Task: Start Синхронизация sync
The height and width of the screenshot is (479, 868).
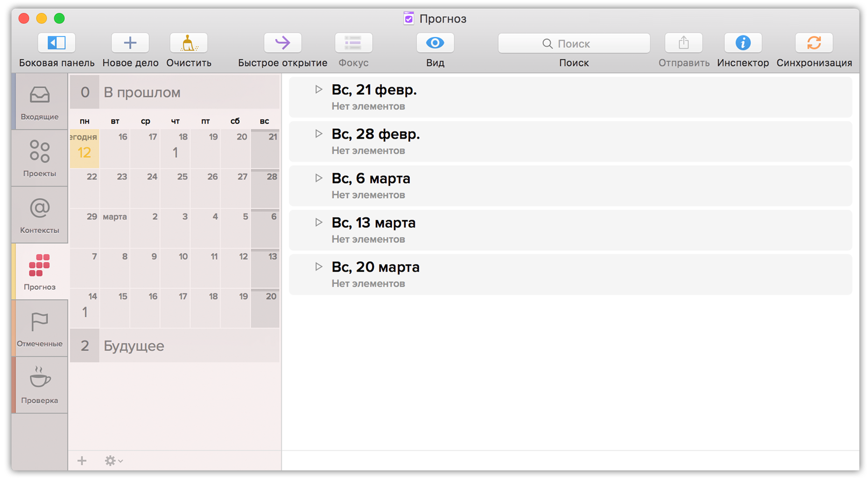Action: coord(814,43)
